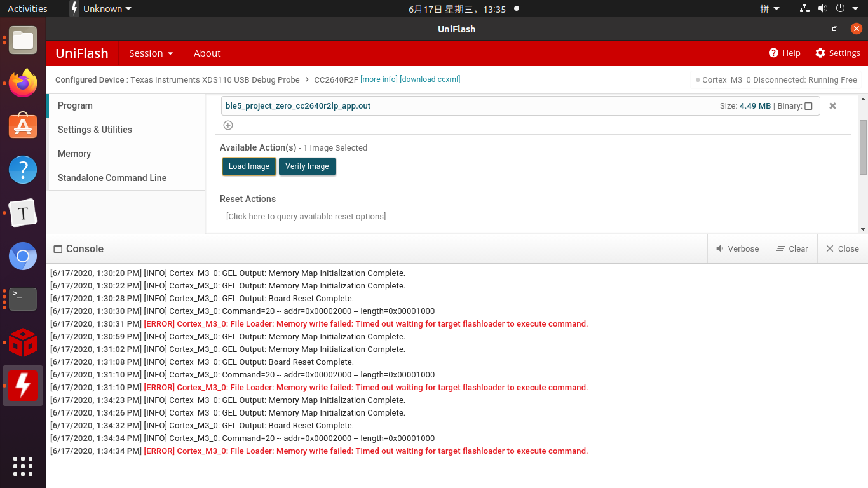
Task: Open the network status indicator
Action: (x=804, y=9)
